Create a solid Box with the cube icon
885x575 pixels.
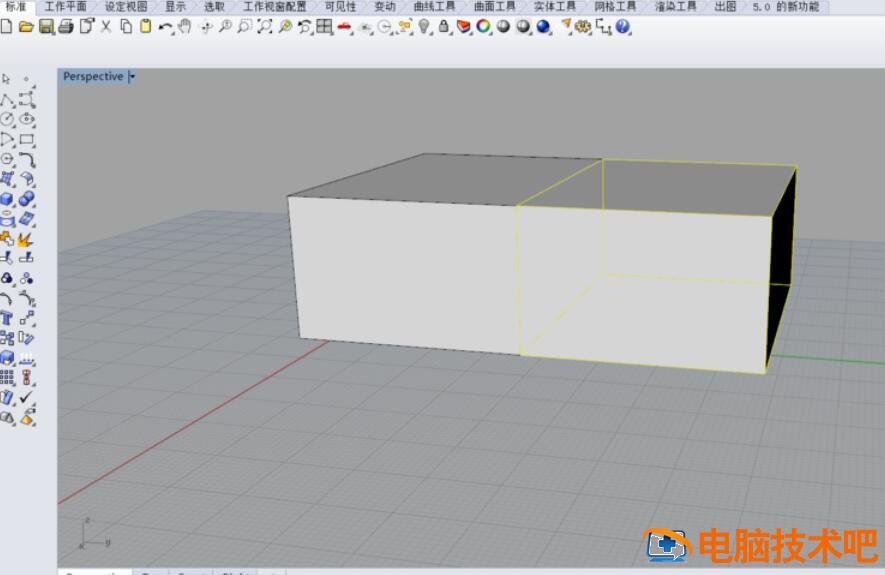[7, 199]
